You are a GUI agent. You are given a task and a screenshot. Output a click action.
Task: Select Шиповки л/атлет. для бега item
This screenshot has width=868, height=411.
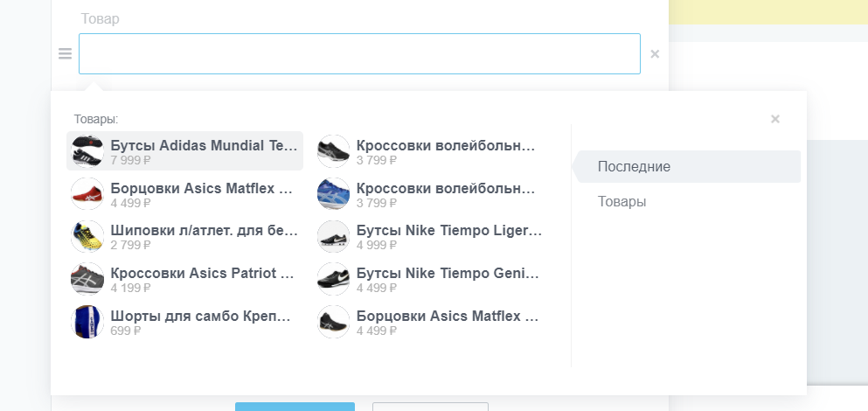(185, 236)
